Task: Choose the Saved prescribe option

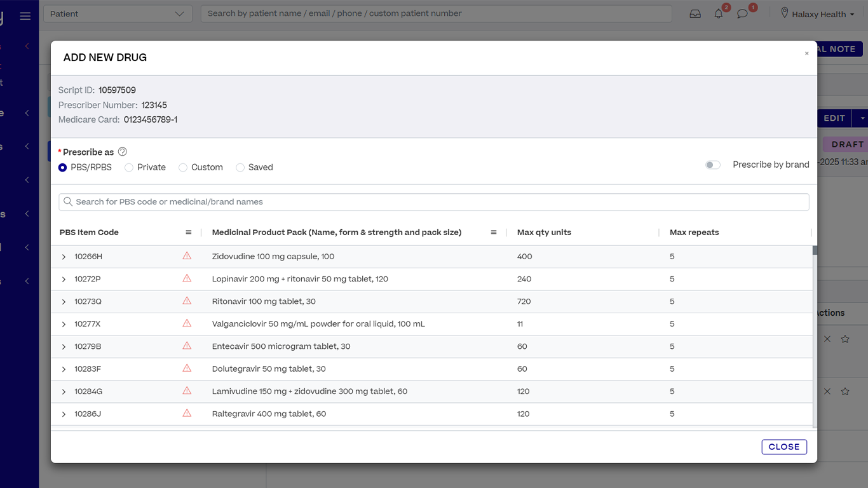Action: tap(240, 168)
